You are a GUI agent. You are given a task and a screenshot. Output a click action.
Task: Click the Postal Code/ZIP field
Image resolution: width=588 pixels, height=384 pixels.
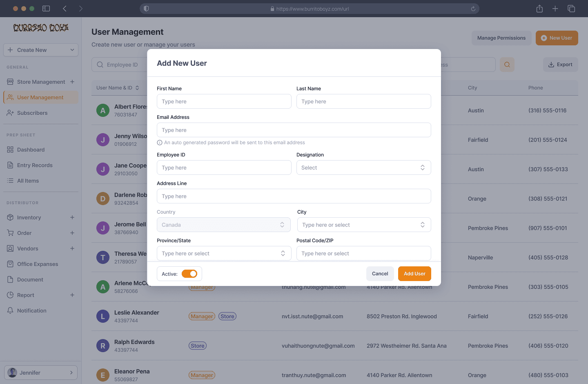point(364,253)
